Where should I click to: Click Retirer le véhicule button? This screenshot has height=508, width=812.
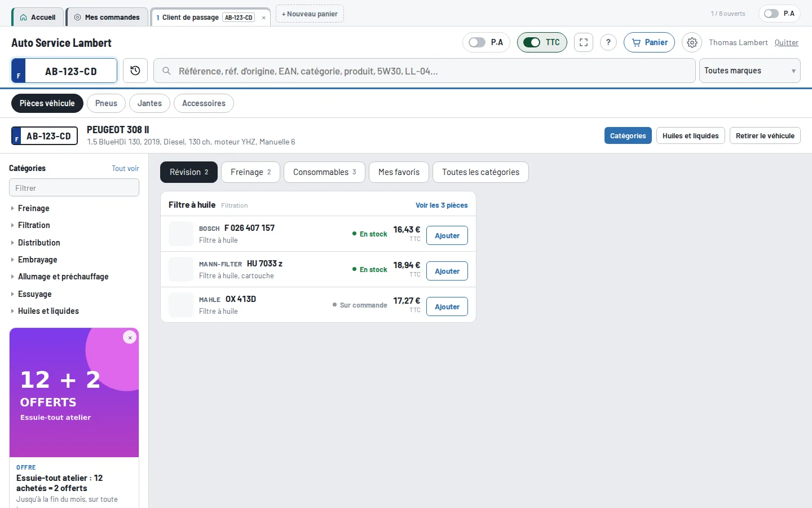[x=765, y=135]
